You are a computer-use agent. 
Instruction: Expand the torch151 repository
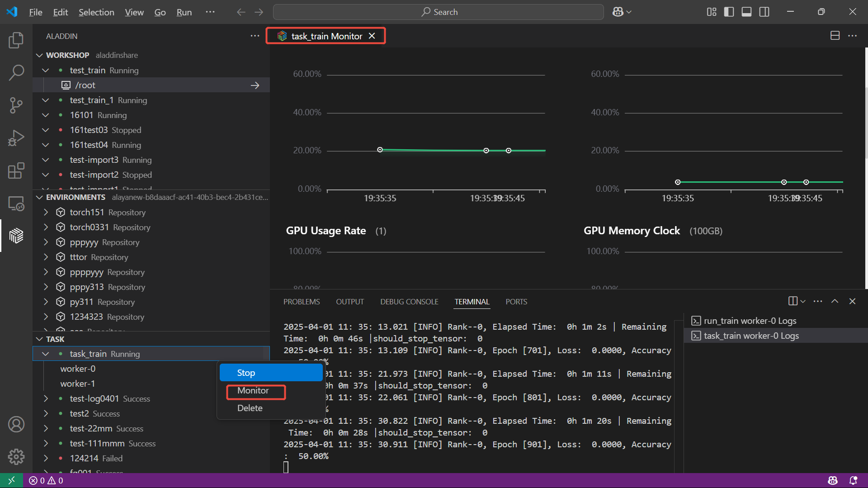[x=45, y=212]
